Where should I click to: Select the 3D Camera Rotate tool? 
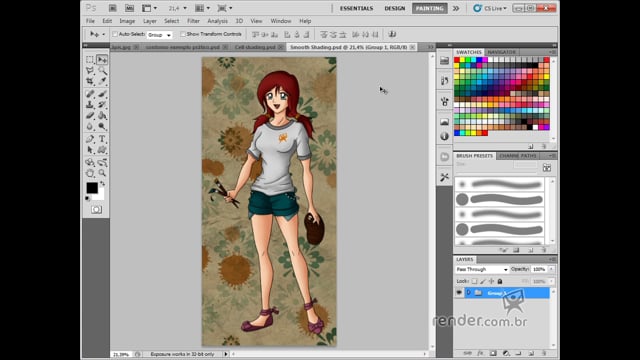(102, 162)
